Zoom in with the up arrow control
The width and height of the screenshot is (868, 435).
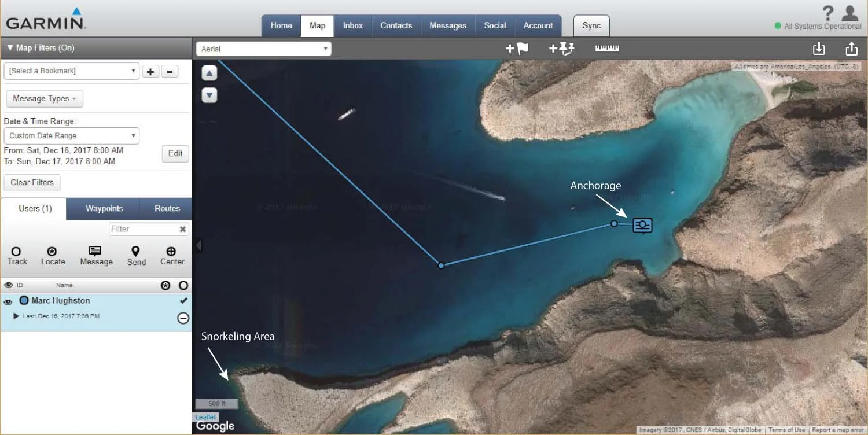[x=209, y=73]
